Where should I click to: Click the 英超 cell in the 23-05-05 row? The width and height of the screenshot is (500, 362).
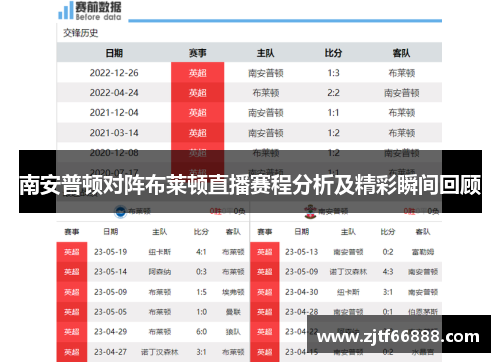coord(72,312)
